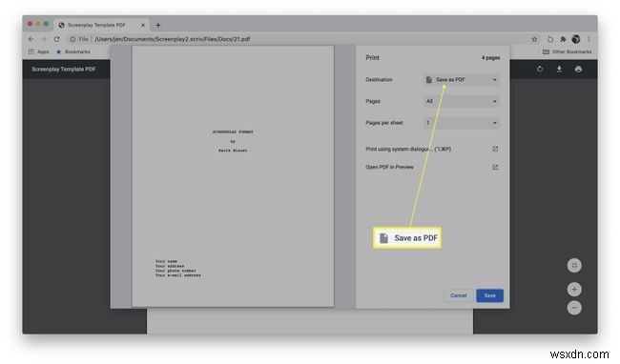620x364 pixels.
Task: Click the browser forward arrow
Action: [44, 39]
